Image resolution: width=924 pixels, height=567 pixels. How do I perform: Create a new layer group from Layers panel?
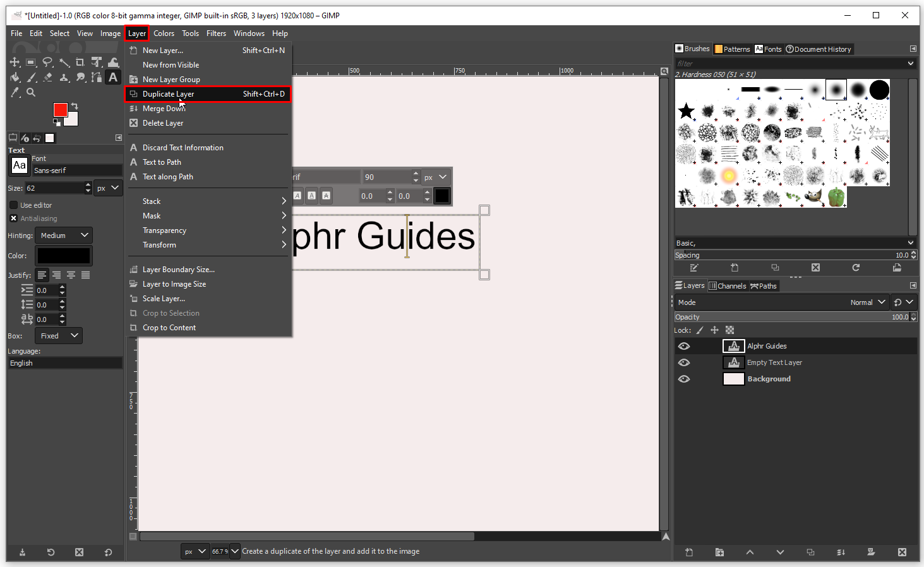pyautogui.click(x=719, y=552)
